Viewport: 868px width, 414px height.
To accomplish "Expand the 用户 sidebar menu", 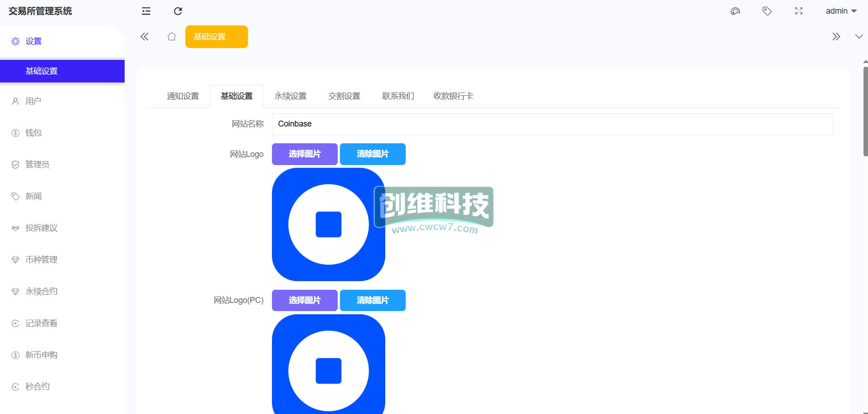I will [33, 101].
